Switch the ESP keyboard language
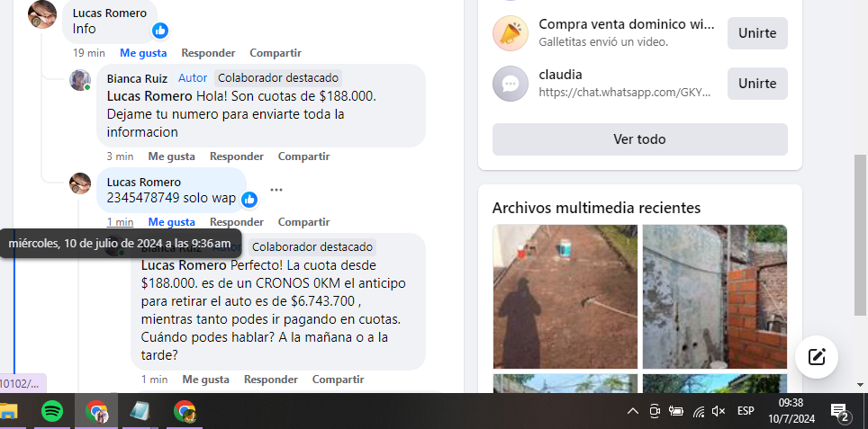 (746, 411)
